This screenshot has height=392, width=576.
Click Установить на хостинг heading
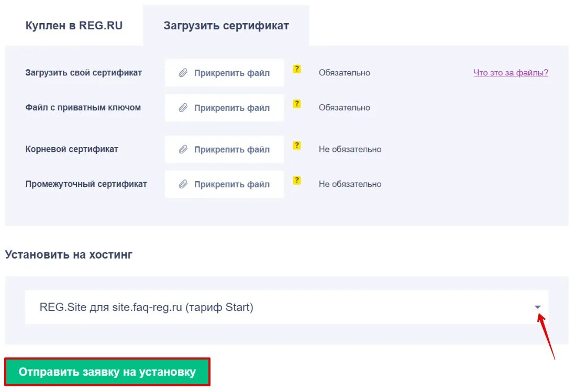click(69, 255)
